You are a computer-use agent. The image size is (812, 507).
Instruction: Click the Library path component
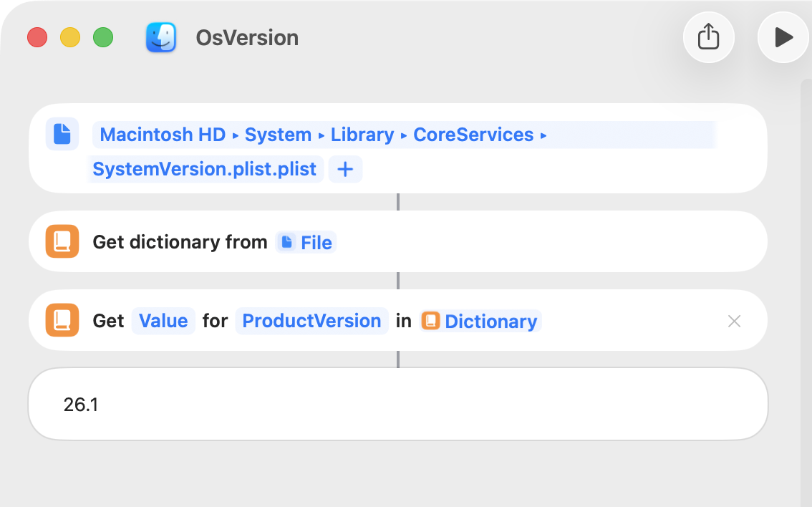click(362, 135)
